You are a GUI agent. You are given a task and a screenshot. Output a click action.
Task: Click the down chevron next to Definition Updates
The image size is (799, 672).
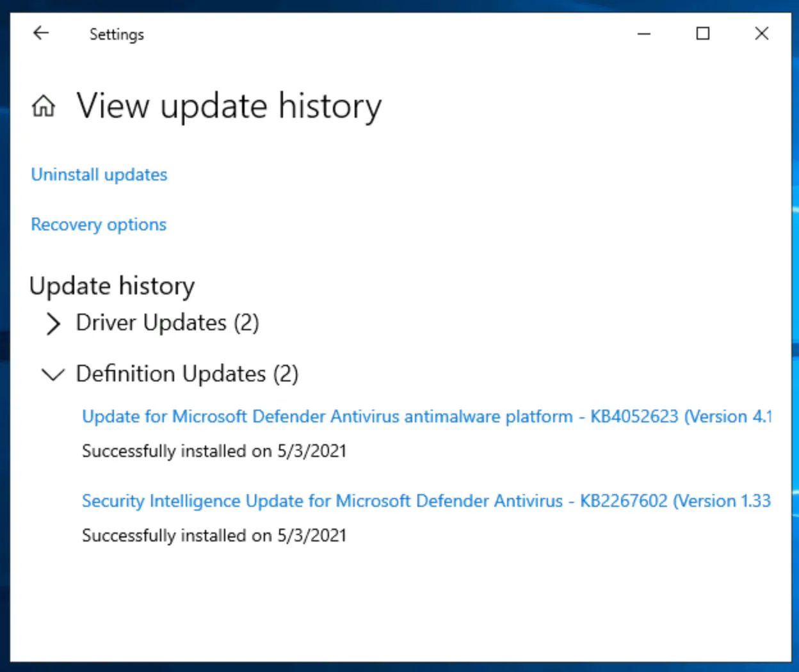click(x=53, y=375)
